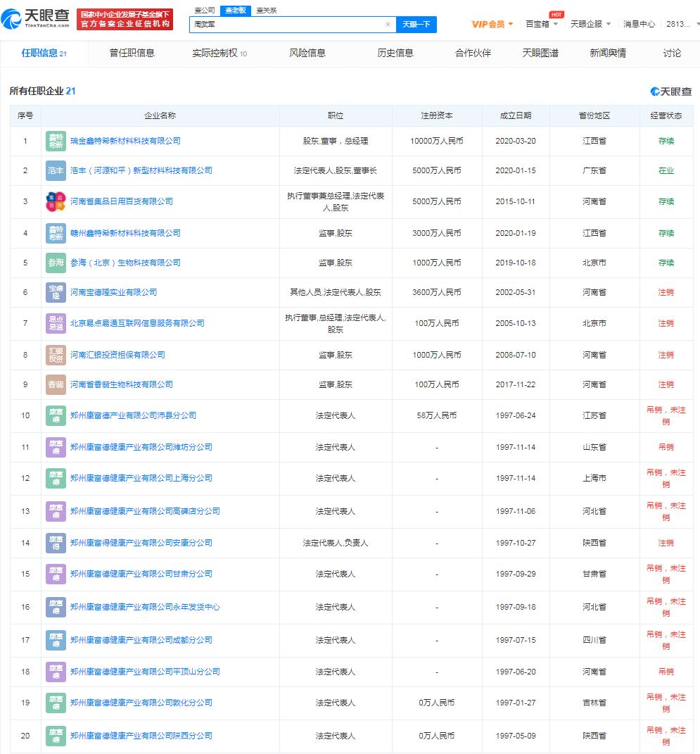700x754 pixels.
Task: Click the 10000万人民币 capital in row 1
Action: pyautogui.click(x=437, y=141)
